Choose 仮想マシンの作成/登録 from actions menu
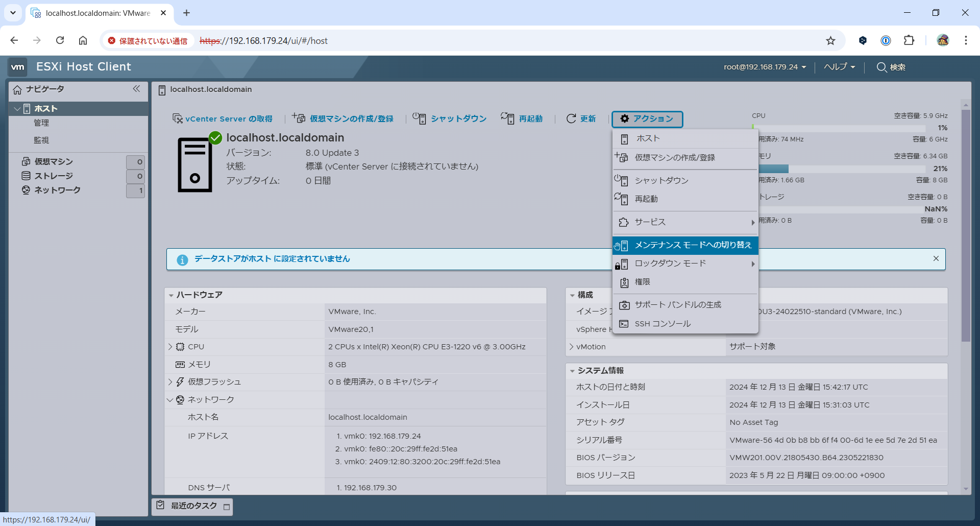Screen dimensions: 980x526 click(685, 157)
